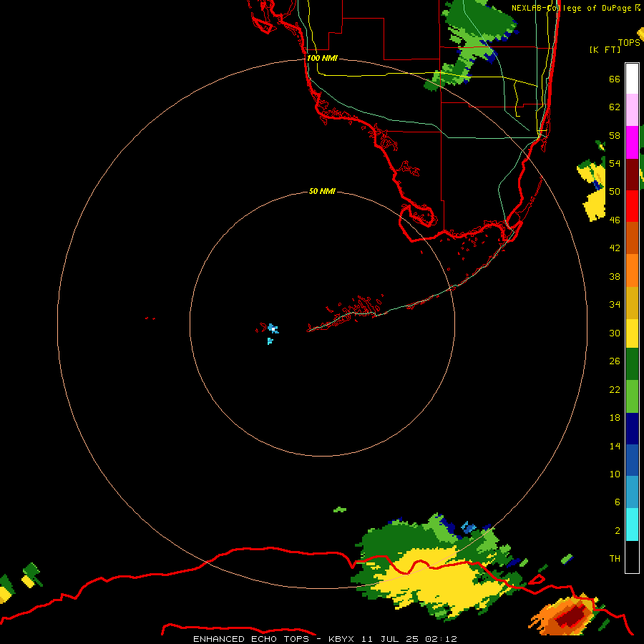Click the '66' legend value
Viewport: 644px width, 644px height.
tap(615, 79)
